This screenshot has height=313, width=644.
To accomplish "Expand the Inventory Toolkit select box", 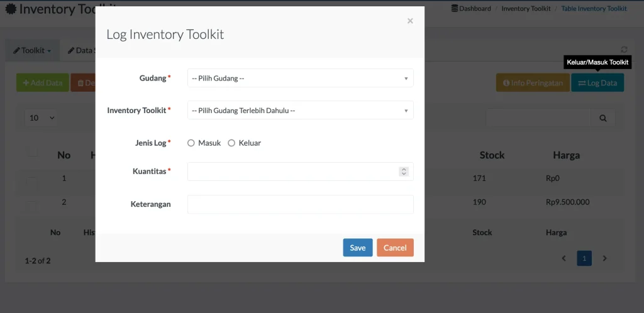I will click(x=300, y=111).
